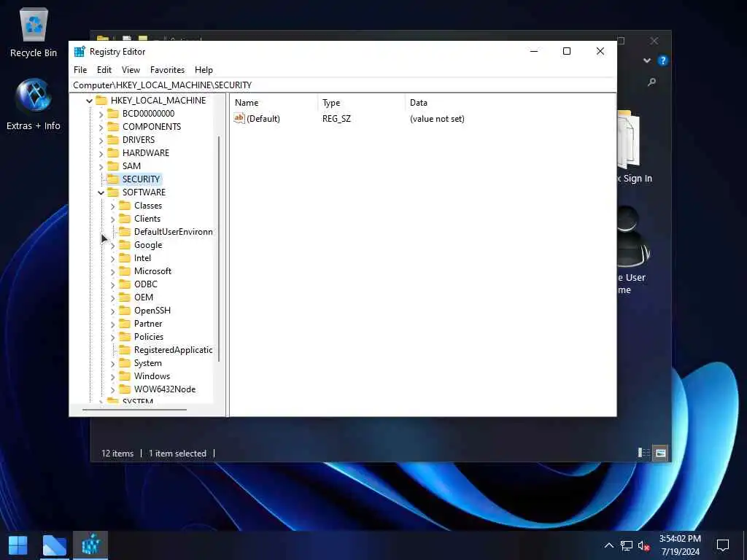Select the DefaultUserEnvironment key
Screen dimensions: 747x560
point(174,232)
